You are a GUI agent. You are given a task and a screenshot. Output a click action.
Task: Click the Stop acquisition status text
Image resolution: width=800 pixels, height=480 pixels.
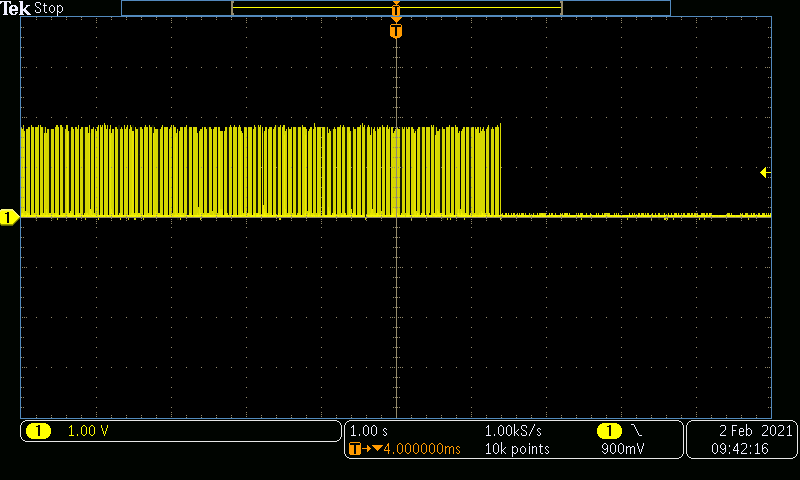click(x=48, y=8)
